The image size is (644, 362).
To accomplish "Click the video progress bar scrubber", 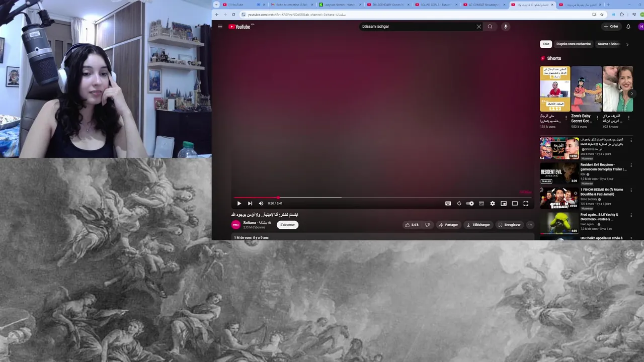I will pyautogui.click(x=278, y=198).
